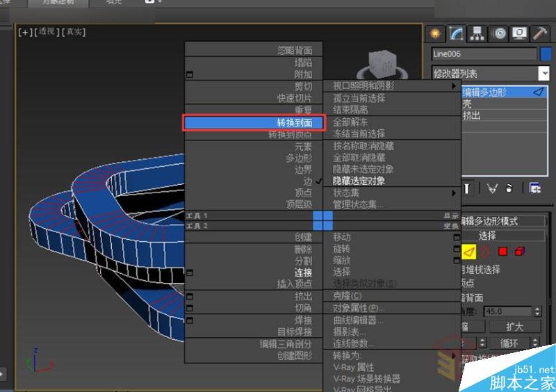Select the red Polygon sub-object icon

coord(502,252)
